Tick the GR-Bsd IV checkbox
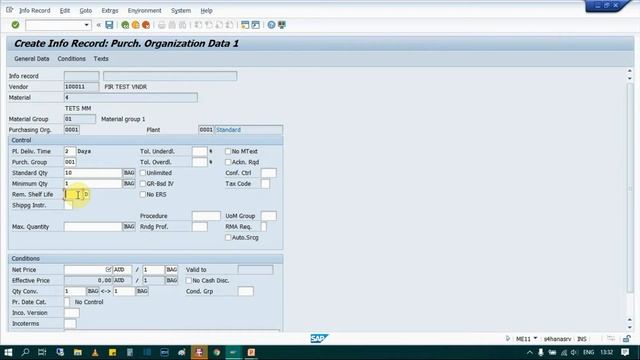The height and width of the screenshot is (360, 640). coord(143,184)
